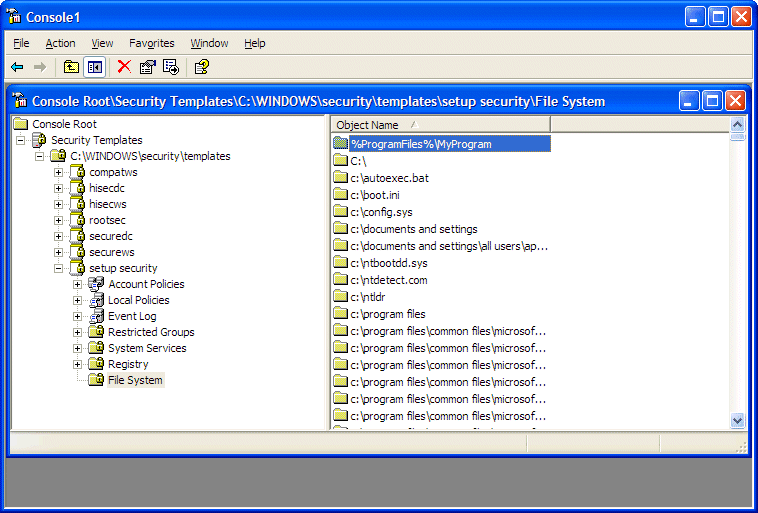Expand the compatws template
Image resolution: width=758 pixels, height=513 pixels.
point(58,172)
